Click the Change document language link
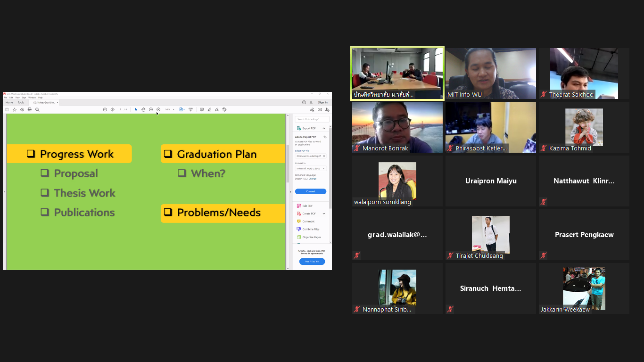 (313, 179)
